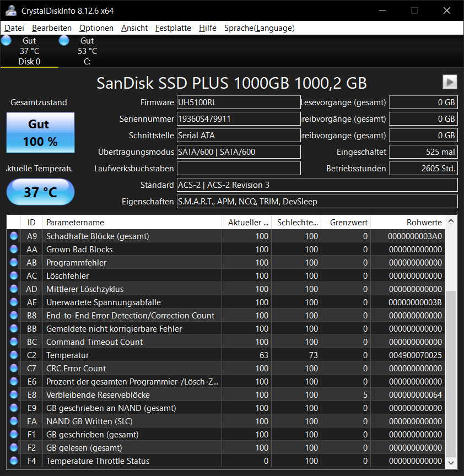
Task: Click the Übertragungsmodus SATA/600 field
Action: click(239, 152)
